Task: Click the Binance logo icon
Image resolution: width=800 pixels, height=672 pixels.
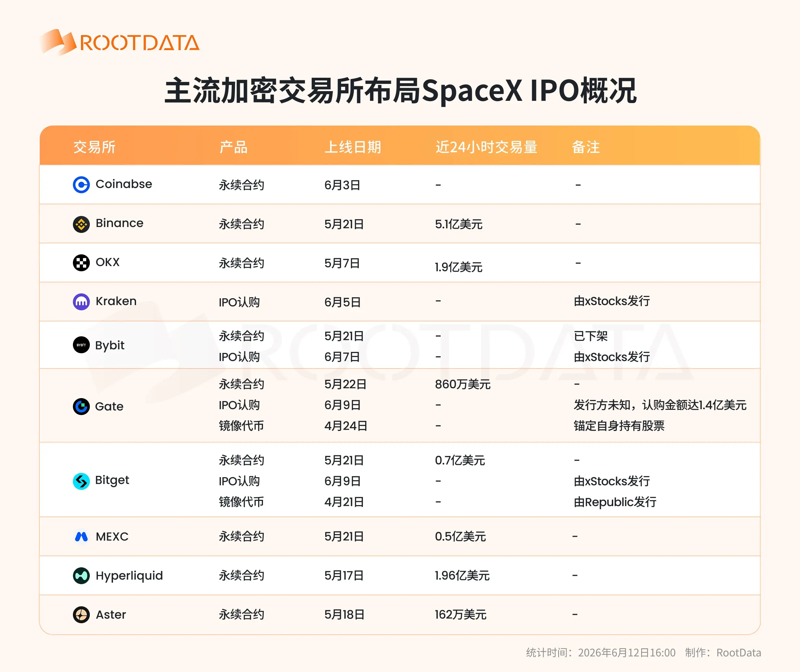Action: point(81,224)
